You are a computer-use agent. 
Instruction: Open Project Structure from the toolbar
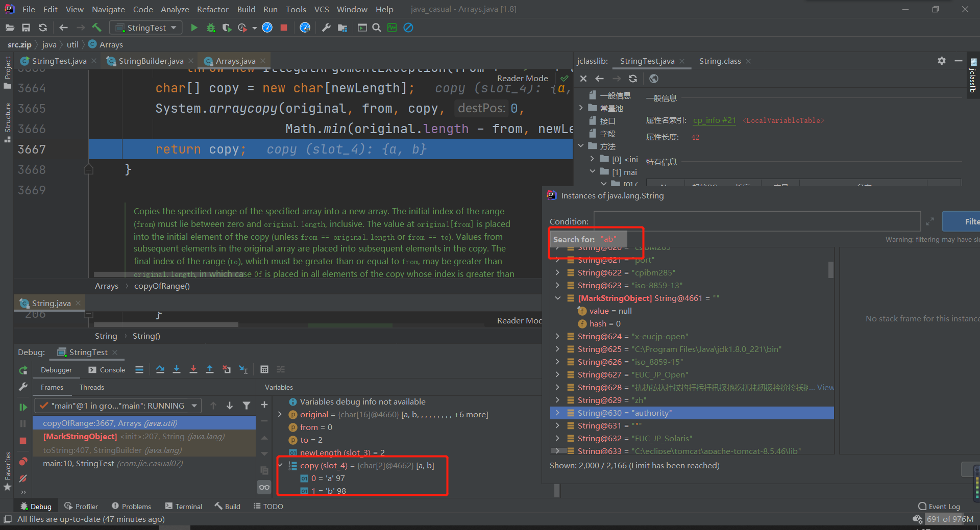[x=342, y=28]
